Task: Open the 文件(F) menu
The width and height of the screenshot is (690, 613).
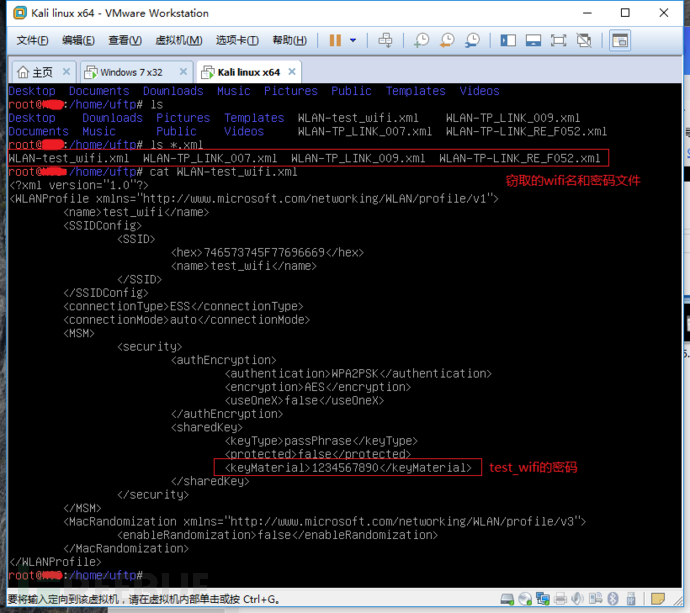Action: click(32, 40)
